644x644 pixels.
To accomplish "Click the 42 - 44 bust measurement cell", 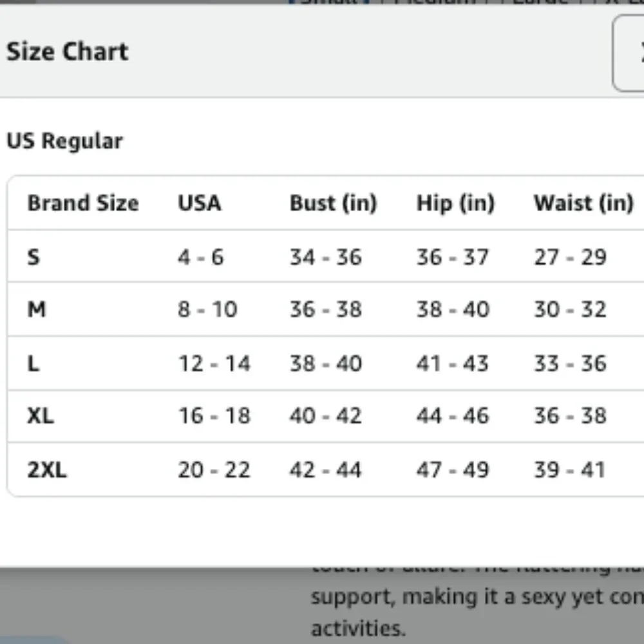I will tap(326, 469).
